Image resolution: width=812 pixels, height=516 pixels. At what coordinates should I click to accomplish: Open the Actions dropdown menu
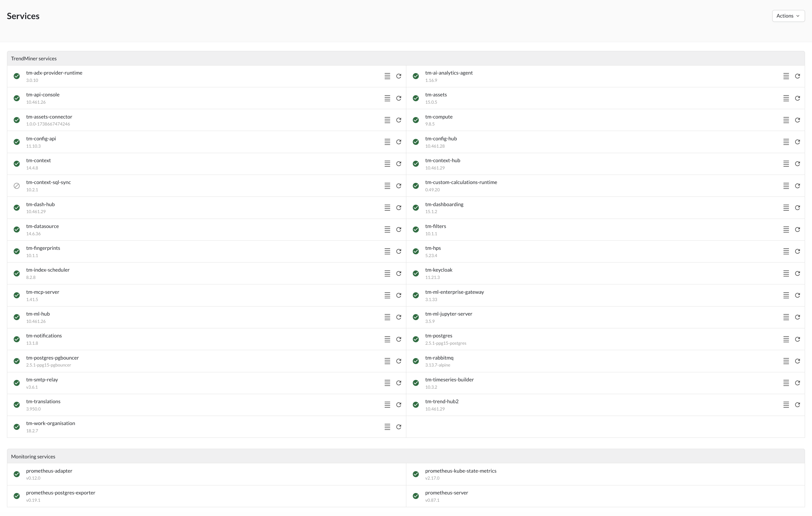788,16
